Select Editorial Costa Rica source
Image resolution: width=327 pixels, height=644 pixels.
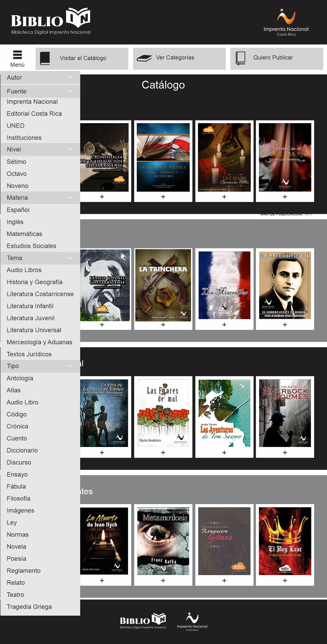pos(34,114)
